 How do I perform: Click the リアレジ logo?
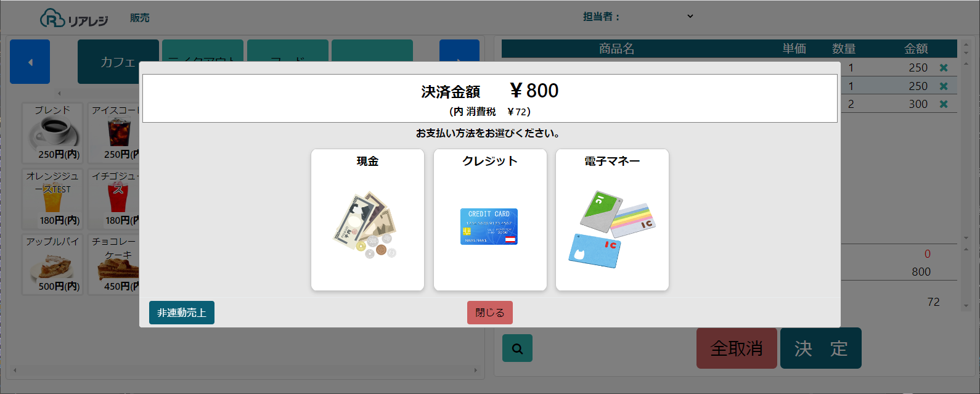pyautogui.click(x=74, y=18)
